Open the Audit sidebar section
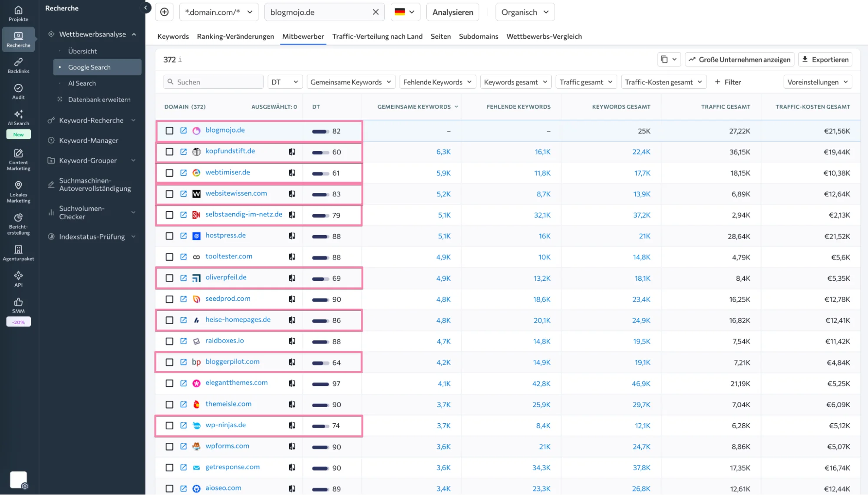Screen dimensions: 868x495 (x=18, y=92)
